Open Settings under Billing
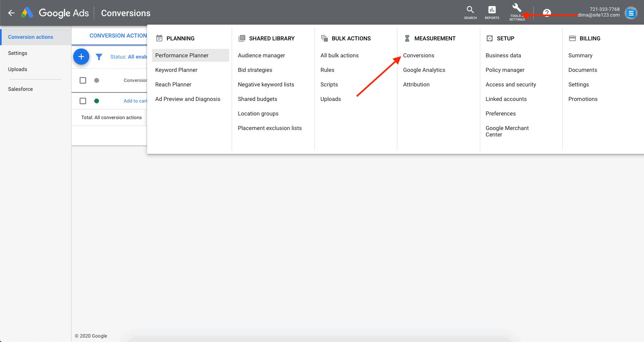The width and height of the screenshot is (644, 342). pos(579,84)
